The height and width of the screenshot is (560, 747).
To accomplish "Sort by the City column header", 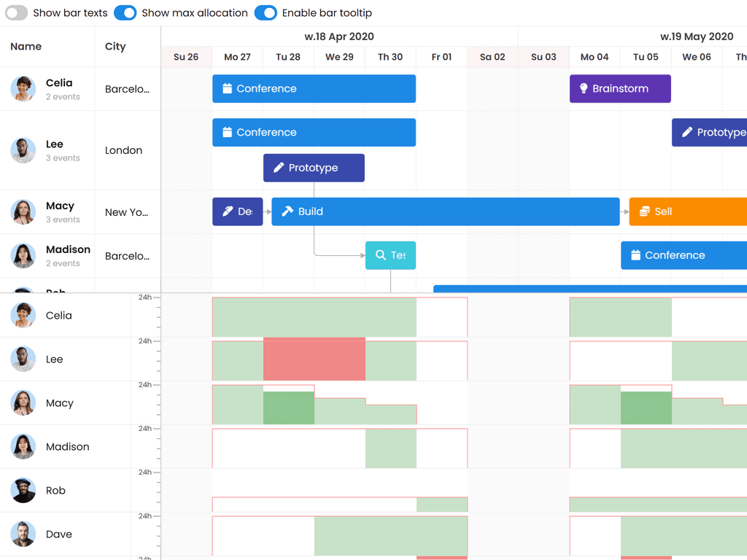I will tap(115, 47).
